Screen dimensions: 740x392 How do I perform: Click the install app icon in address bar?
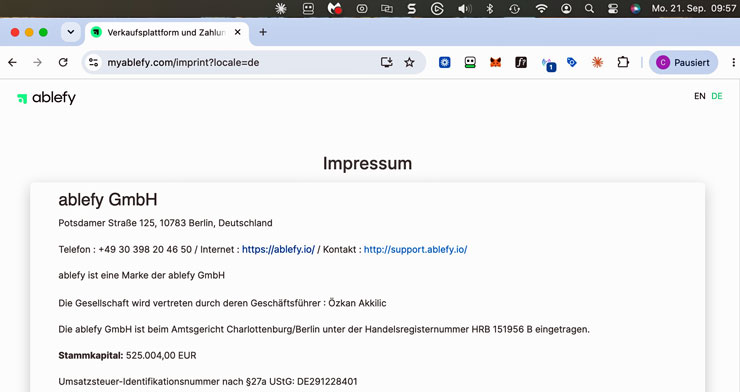click(387, 62)
